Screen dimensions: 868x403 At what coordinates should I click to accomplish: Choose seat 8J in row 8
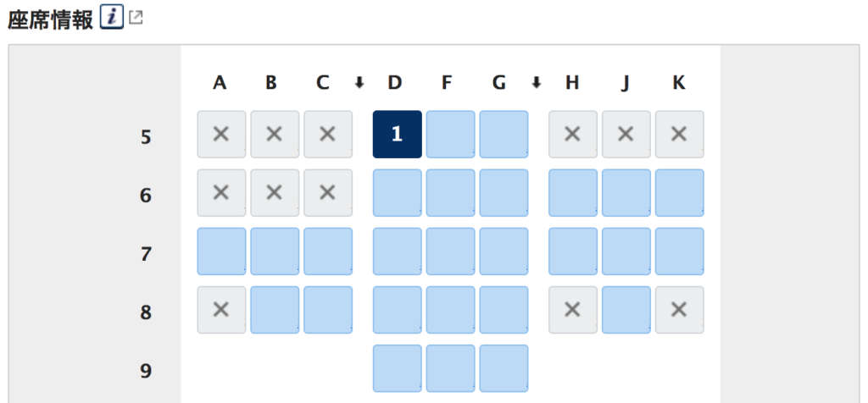(626, 310)
